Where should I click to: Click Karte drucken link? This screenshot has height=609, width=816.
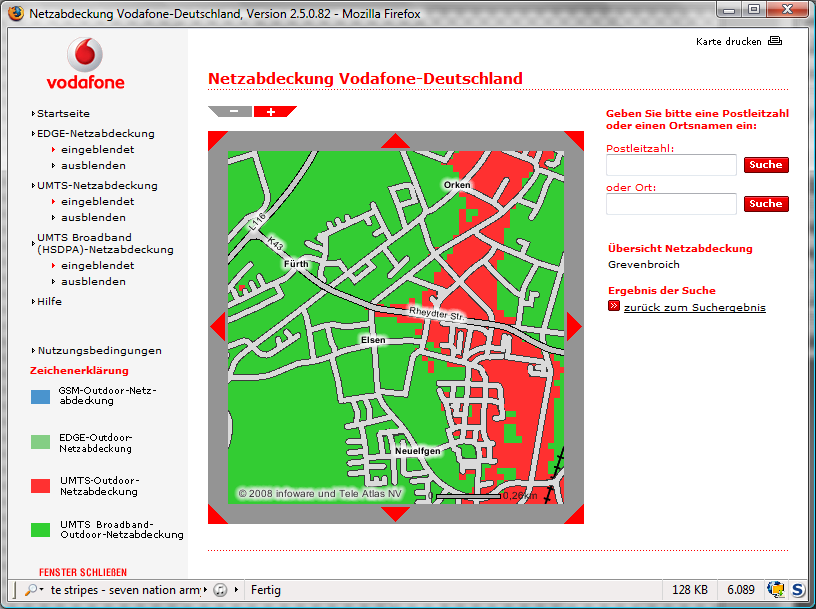click(729, 42)
